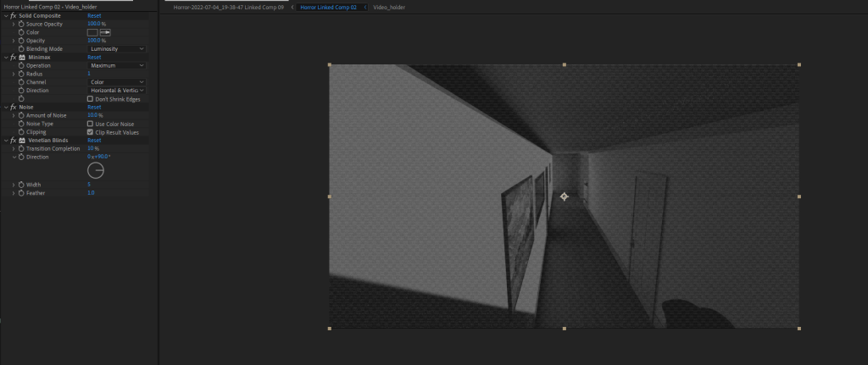This screenshot has height=365, width=868.
Task: Toggle stopwatch for Blending Mode
Action: tap(21, 49)
